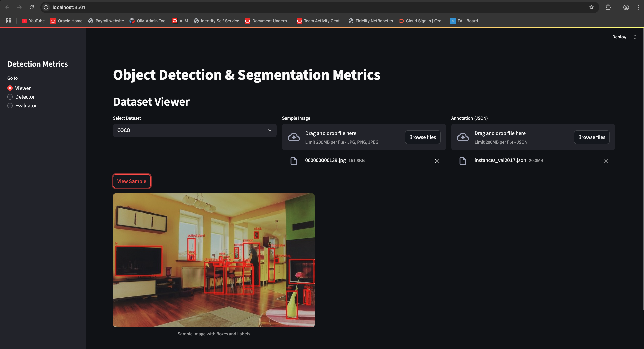Open the Oracle Home bookmark
Image resolution: width=644 pixels, height=349 pixels.
[67, 21]
